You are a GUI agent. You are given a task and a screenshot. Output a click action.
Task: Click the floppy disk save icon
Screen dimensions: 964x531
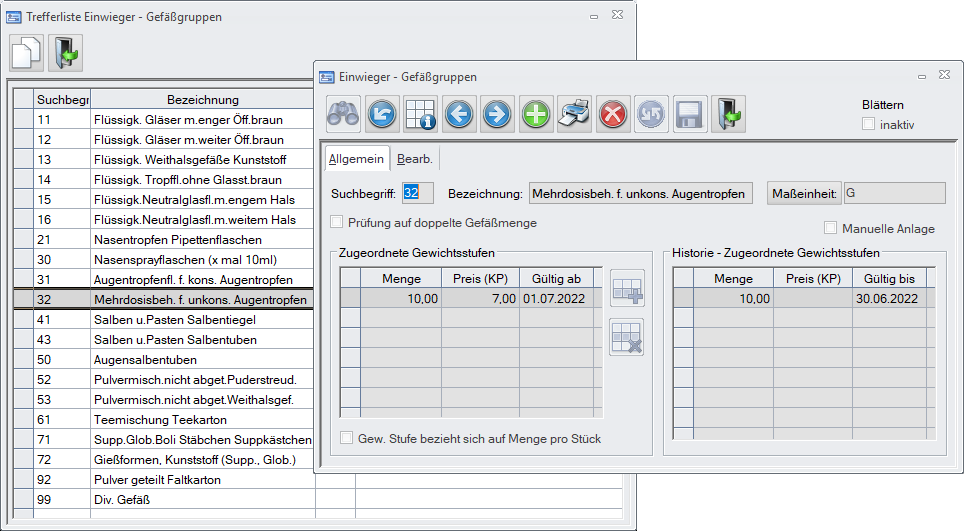coord(690,115)
